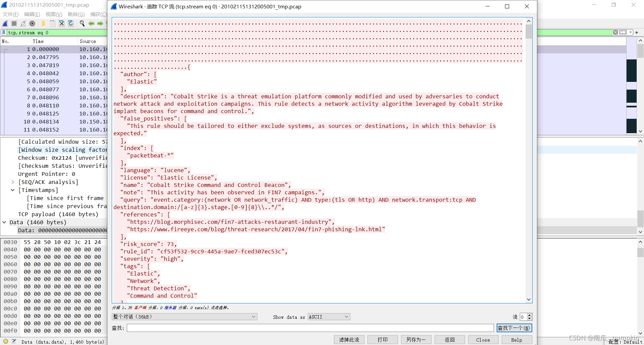Click the Time column header
Viewport: 644px width, 345px height.
(54, 41)
